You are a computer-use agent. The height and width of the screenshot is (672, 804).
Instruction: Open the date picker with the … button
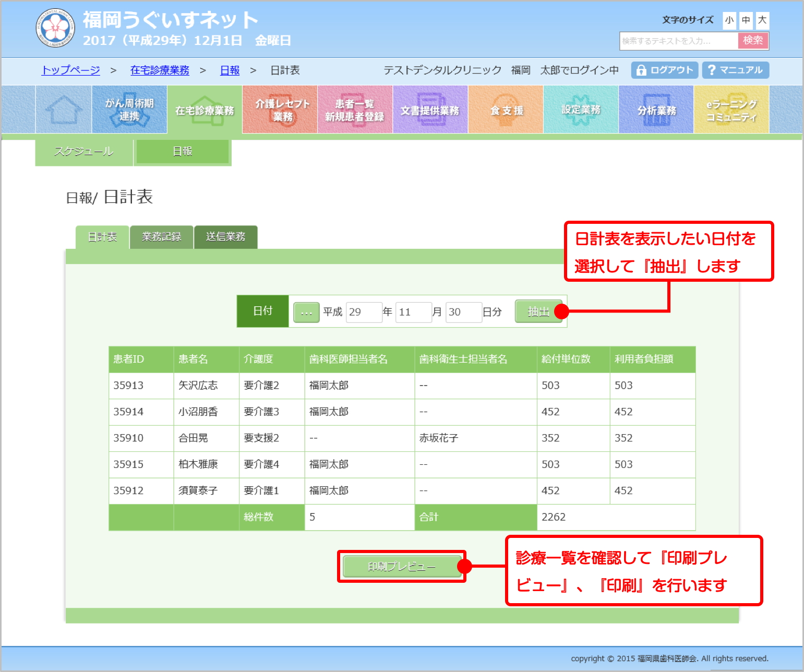[x=306, y=313]
